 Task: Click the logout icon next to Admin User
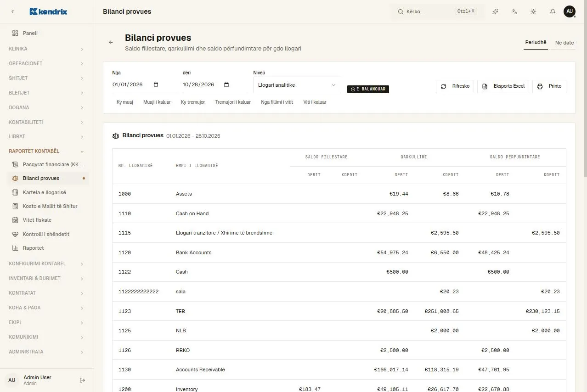point(82,380)
